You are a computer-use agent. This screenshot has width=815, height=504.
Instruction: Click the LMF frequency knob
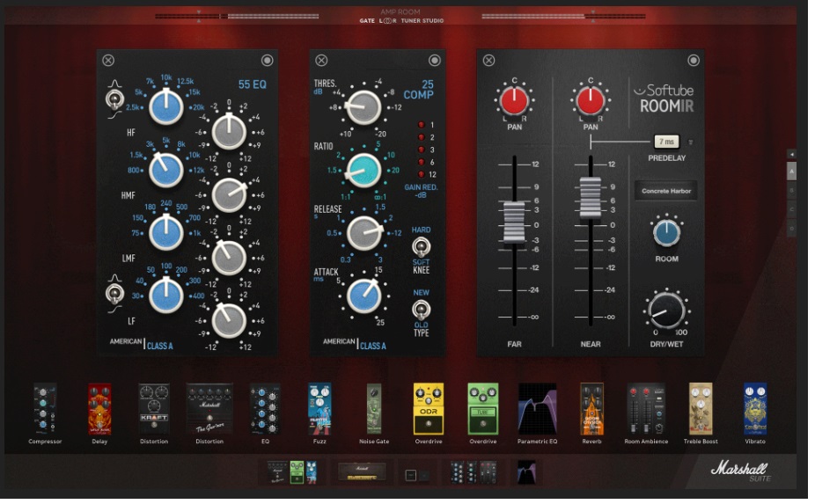pyautogui.click(x=165, y=233)
